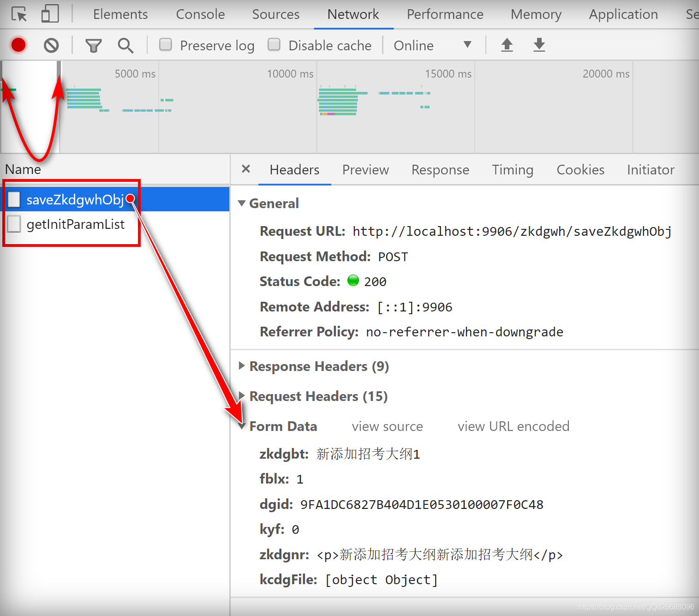Click the Remote Address value [::1]:9906
Screen dimensions: 699x616
point(414,307)
